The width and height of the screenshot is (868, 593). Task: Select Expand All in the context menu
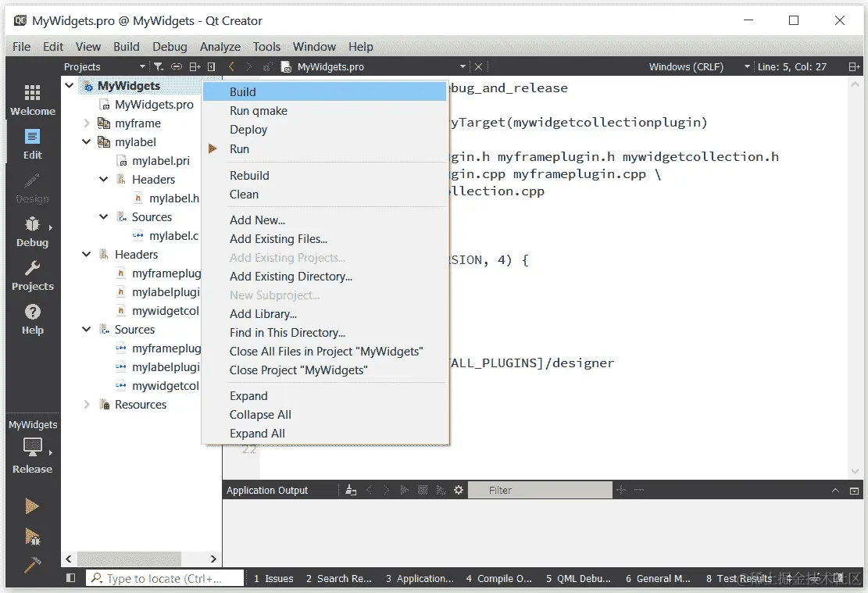(x=324, y=434)
